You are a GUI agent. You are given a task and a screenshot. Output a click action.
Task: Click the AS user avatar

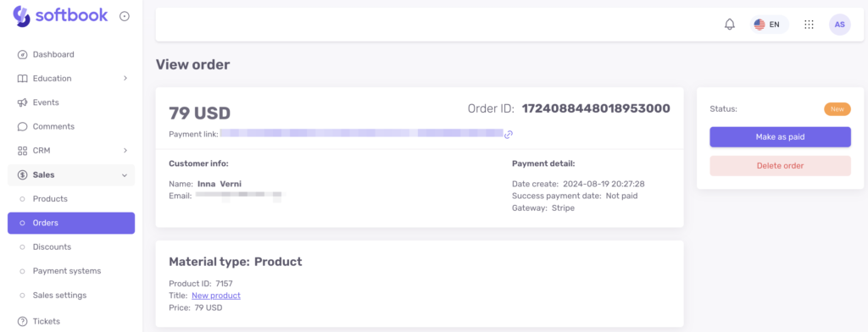tap(839, 25)
